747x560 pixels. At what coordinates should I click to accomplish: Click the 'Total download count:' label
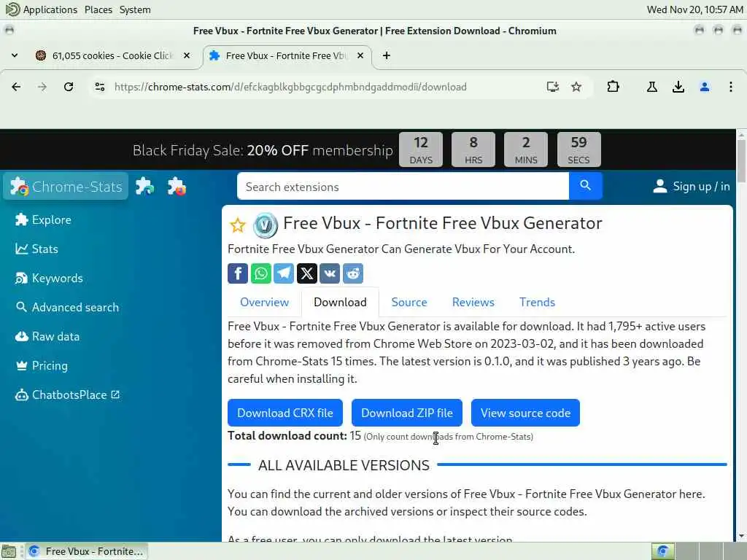click(x=287, y=436)
